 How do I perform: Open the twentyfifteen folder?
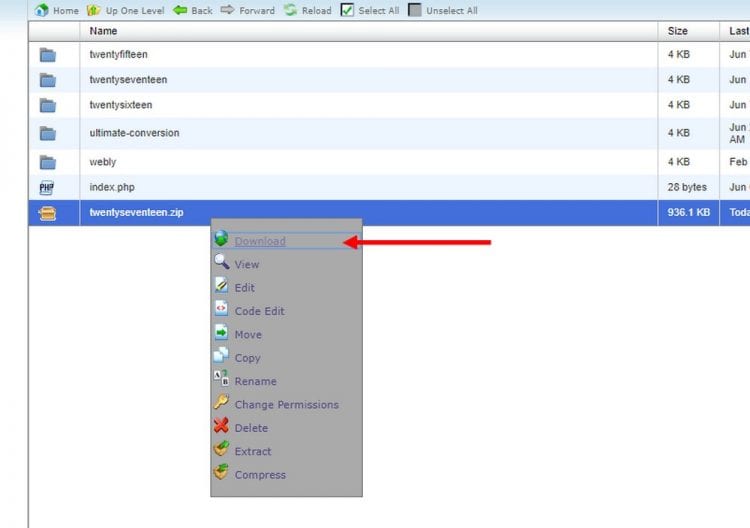tap(118, 54)
